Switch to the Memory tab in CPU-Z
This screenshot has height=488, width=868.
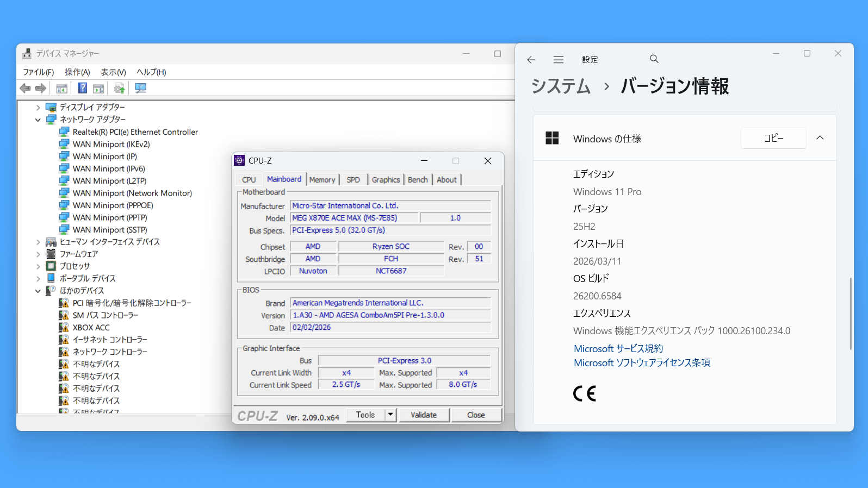[322, 180]
